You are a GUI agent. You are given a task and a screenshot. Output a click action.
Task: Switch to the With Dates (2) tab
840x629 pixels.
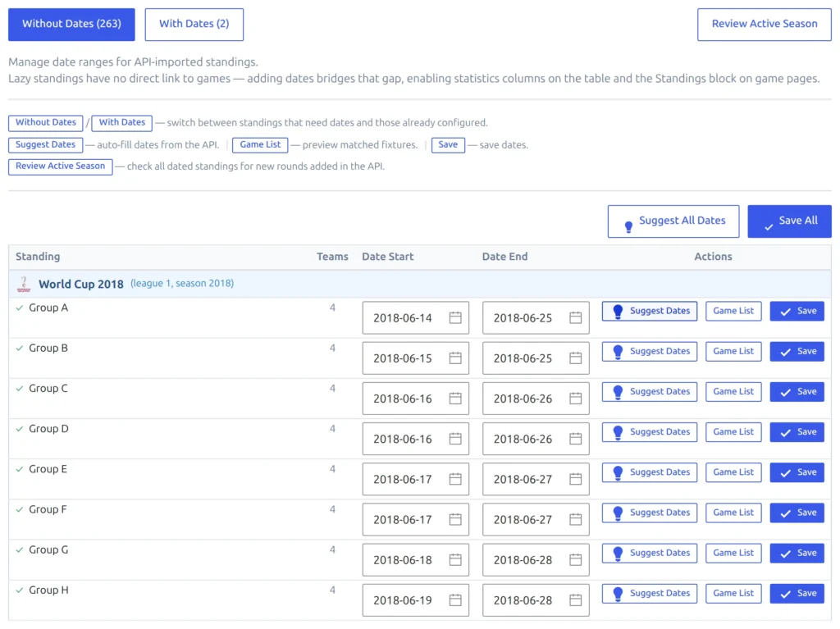point(194,24)
